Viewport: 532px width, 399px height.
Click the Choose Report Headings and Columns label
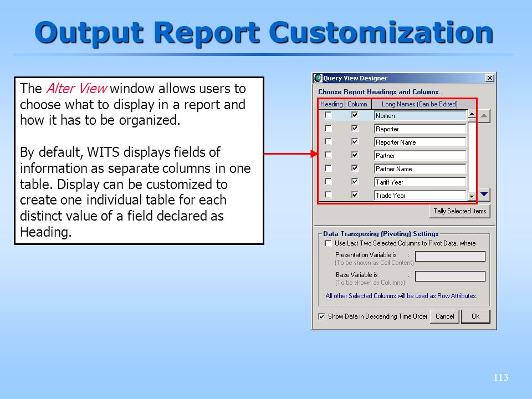tap(380, 92)
